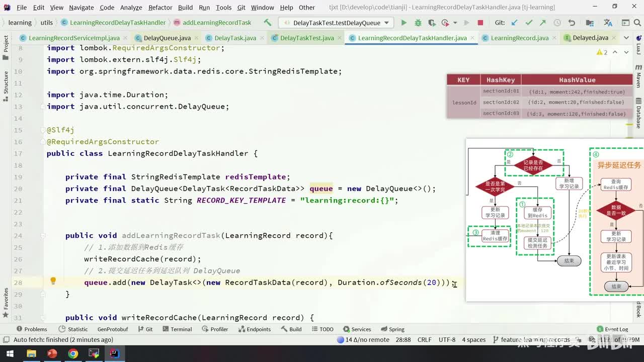
Task: Expand the profiler run options arrow
Action: coord(455,23)
